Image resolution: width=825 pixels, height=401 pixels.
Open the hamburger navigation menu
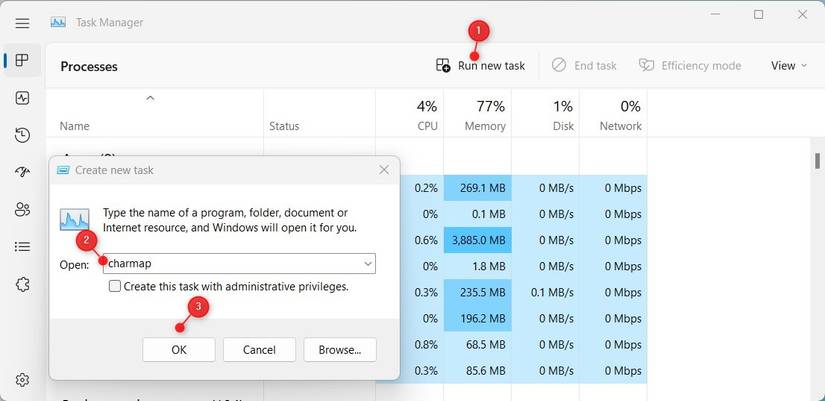pos(22,22)
